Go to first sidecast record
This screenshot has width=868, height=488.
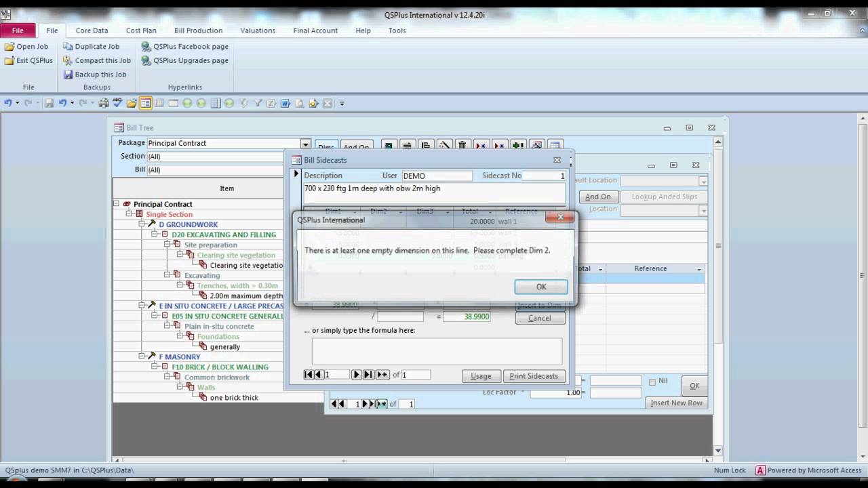tap(309, 375)
